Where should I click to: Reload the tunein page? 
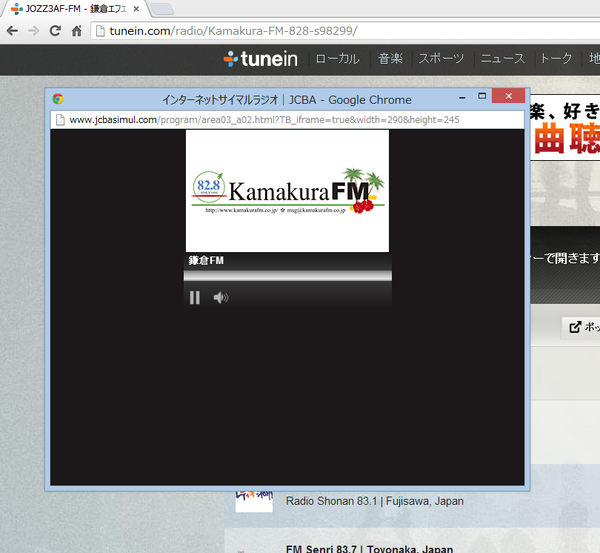coord(55,31)
